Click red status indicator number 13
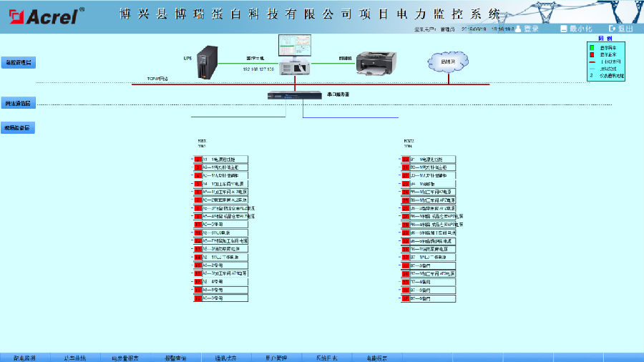Image resolution: width=644 pixels, height=362 pixels. click(x=198, y=249)
